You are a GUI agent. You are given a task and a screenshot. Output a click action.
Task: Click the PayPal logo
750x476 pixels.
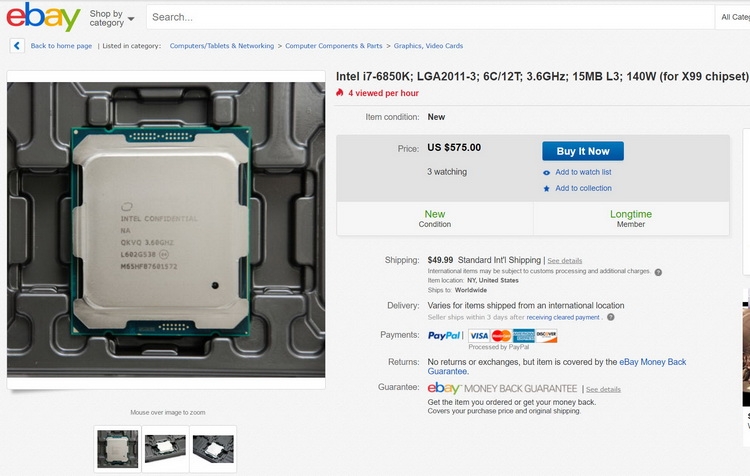click(444, 335)
